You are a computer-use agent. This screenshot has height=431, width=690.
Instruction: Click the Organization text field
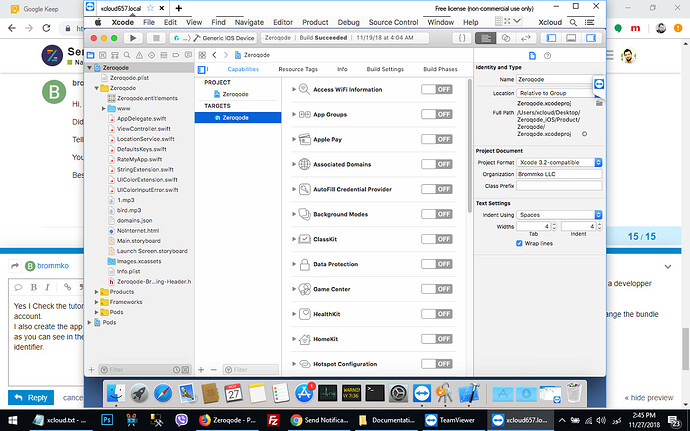[559, 174]
